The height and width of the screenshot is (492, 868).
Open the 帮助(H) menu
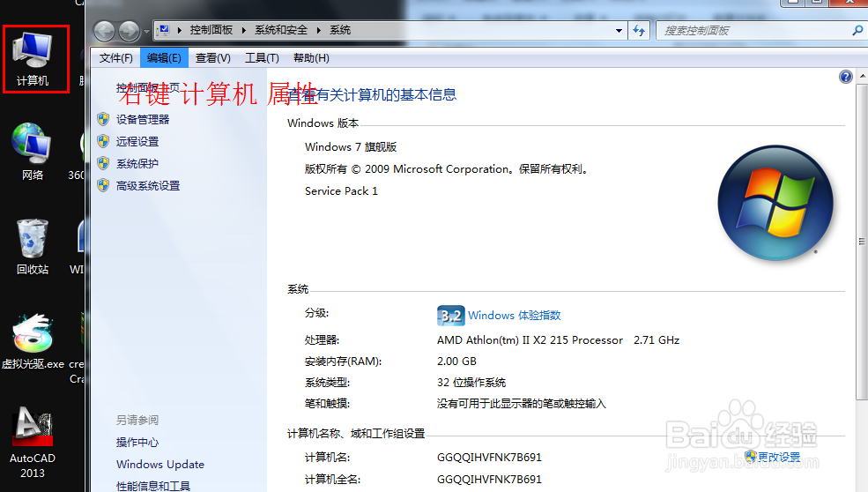[x=311, y=58]
